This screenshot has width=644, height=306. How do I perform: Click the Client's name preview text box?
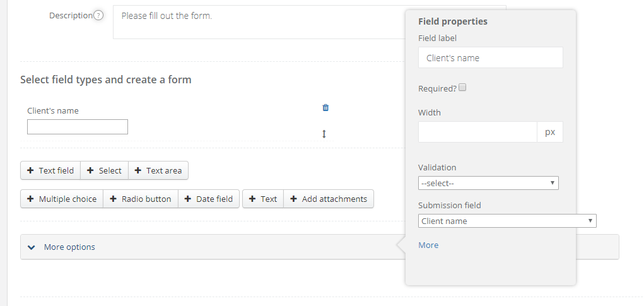click(x=78, y=127)
